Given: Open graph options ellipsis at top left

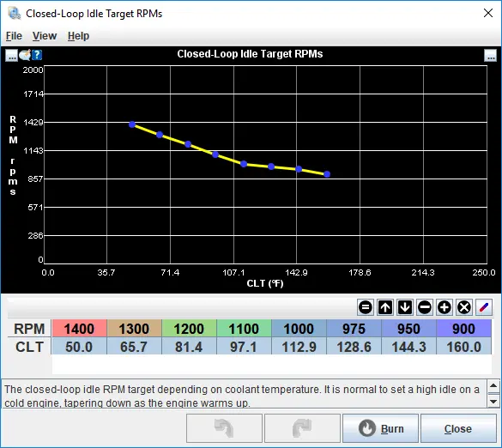Looking at the screenshot, I should [x=11, y=56].
